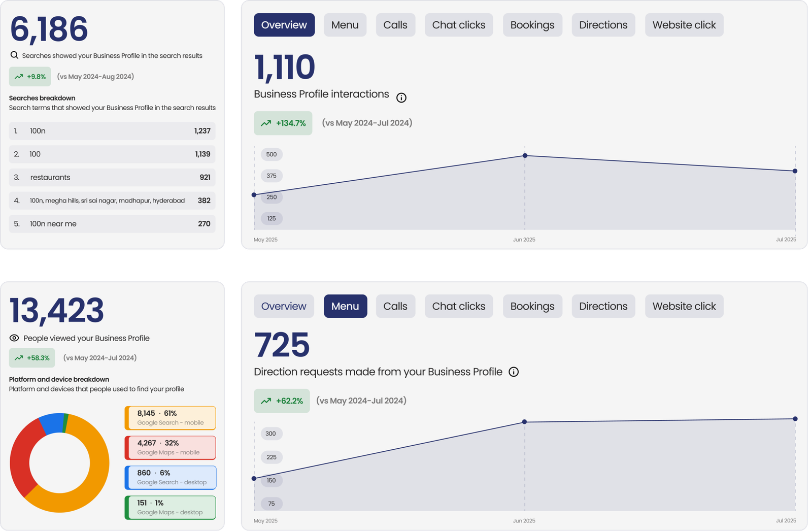Click the Google Search - mobile legend card

pos(170,418)
